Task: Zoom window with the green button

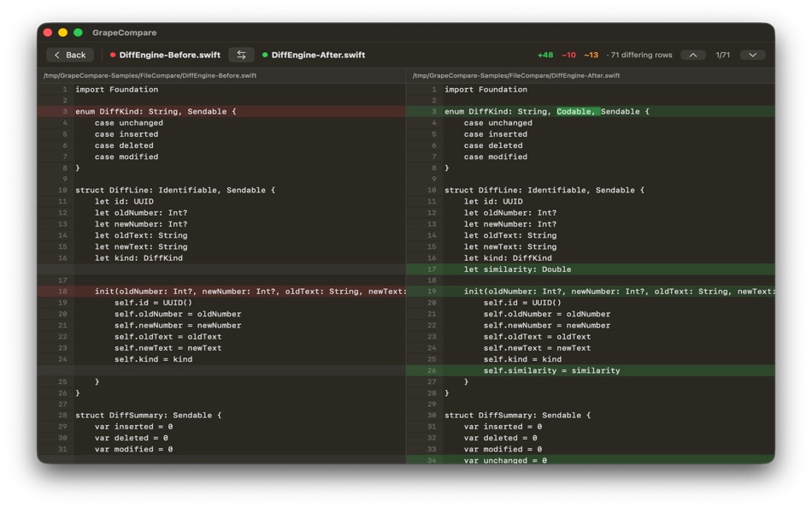Action: coord(78,32)
